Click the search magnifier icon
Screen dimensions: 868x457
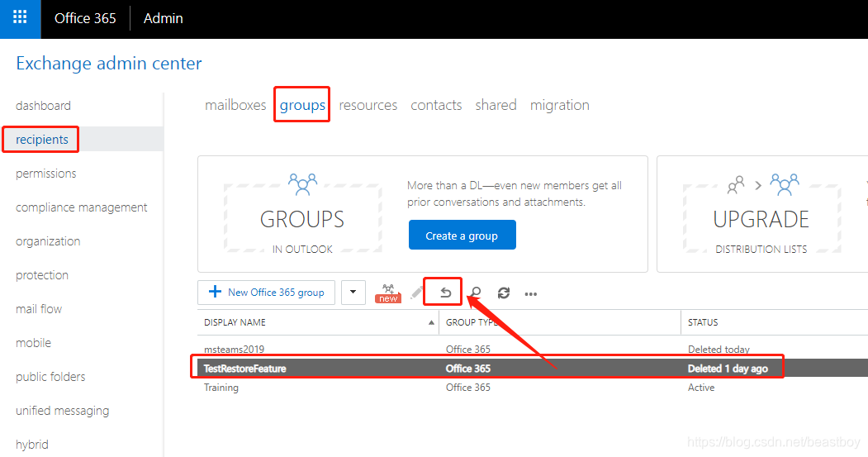[476, 293]
